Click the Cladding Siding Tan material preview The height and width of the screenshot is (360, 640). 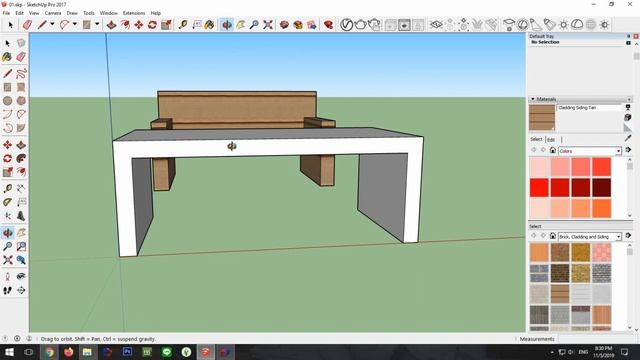(x=542, y=118)
